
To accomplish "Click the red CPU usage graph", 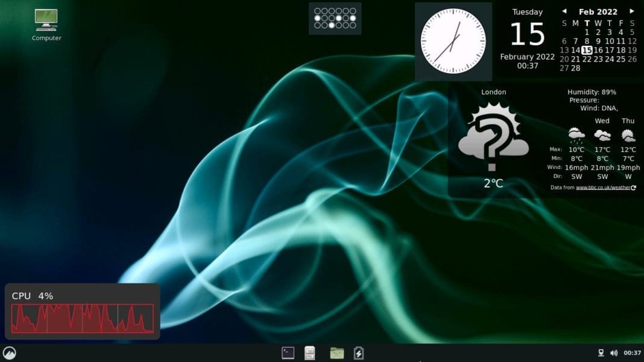I will (83, 317).
